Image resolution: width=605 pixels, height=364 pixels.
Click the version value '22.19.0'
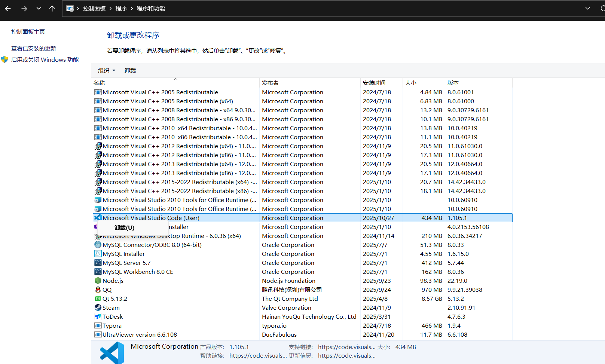[458, 281]
